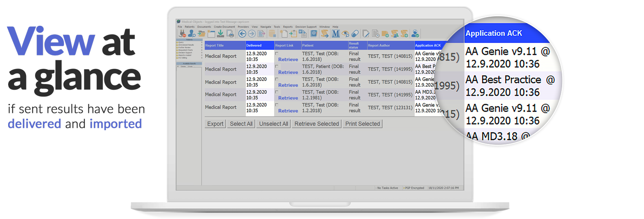
Task: Click the paste-to-clipboard toolbar icon
Action: click(293, 33)
